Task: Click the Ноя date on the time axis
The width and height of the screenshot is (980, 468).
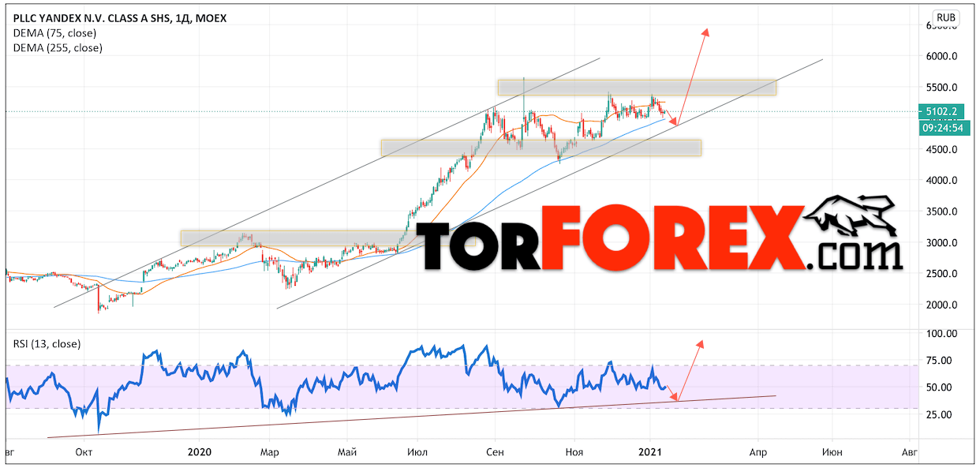Action: coord(575,452)
